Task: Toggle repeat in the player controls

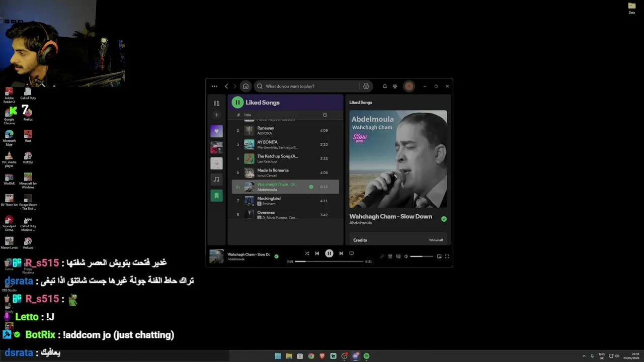Action: tap(351, 253)
